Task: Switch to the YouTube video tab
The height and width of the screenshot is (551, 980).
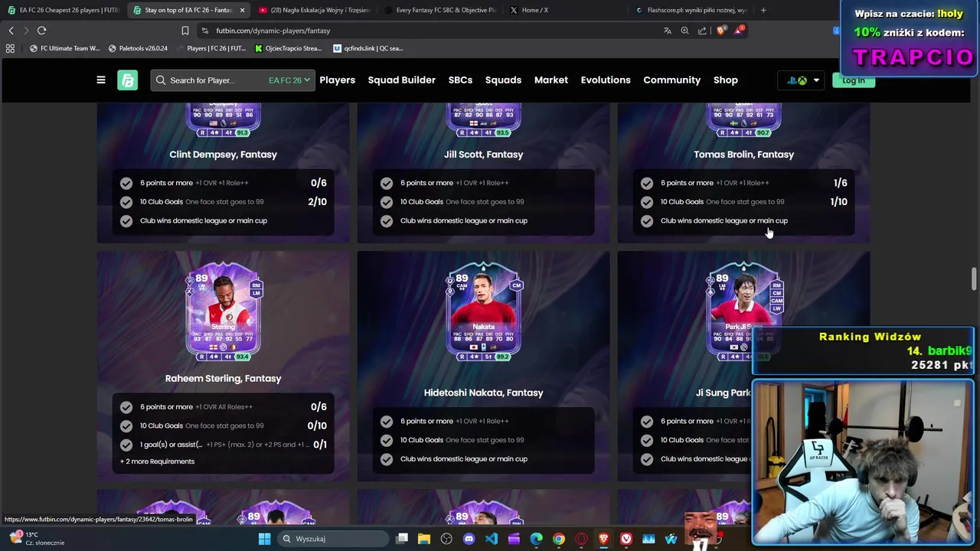Action: [x=314, y=10]
